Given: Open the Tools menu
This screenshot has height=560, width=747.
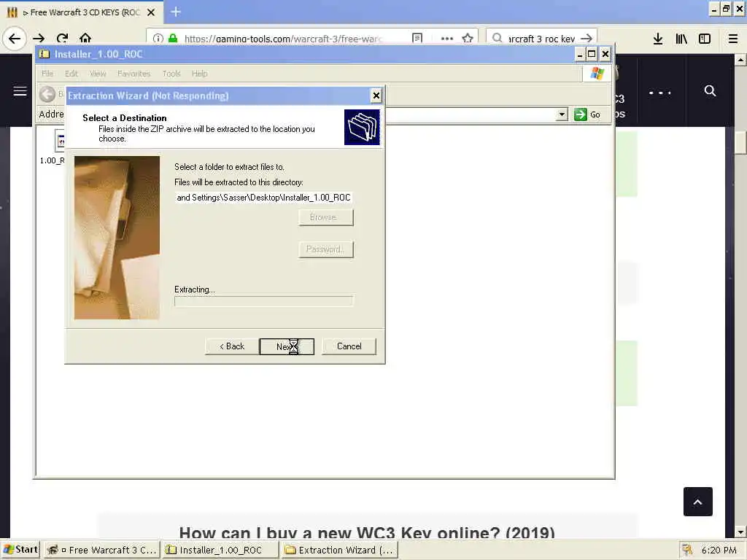Looking at the screenshot, I should click(x=171, y=74).
